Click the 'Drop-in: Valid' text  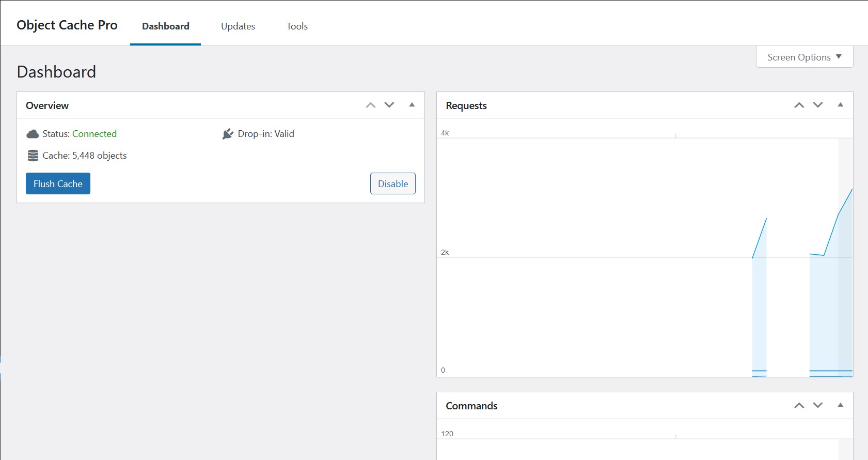[x=266, y=134]
